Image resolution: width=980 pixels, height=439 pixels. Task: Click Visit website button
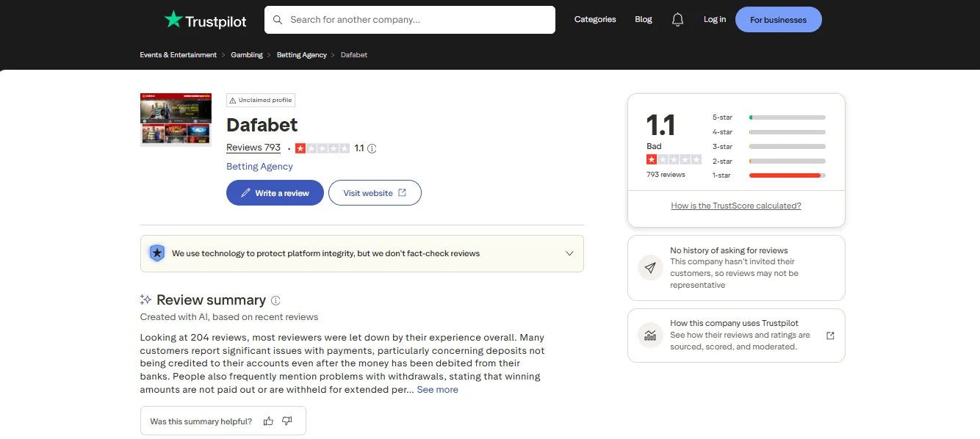tap(375, 193)
